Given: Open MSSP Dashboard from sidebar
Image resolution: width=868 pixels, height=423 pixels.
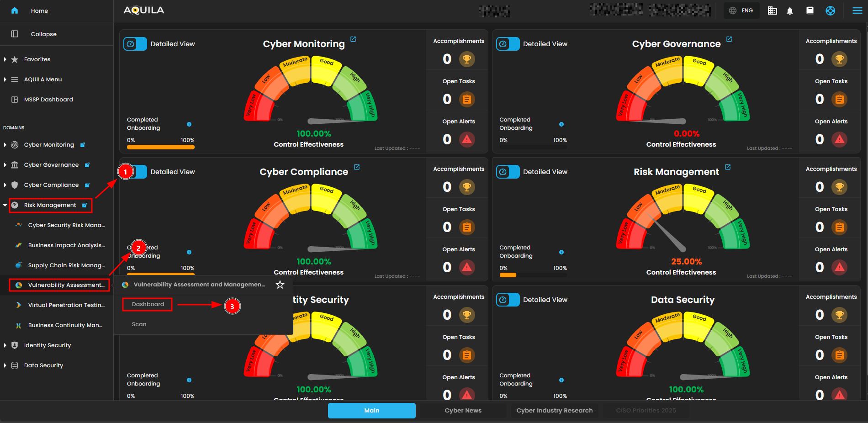Looking at the screenshot, I should 48,100.
